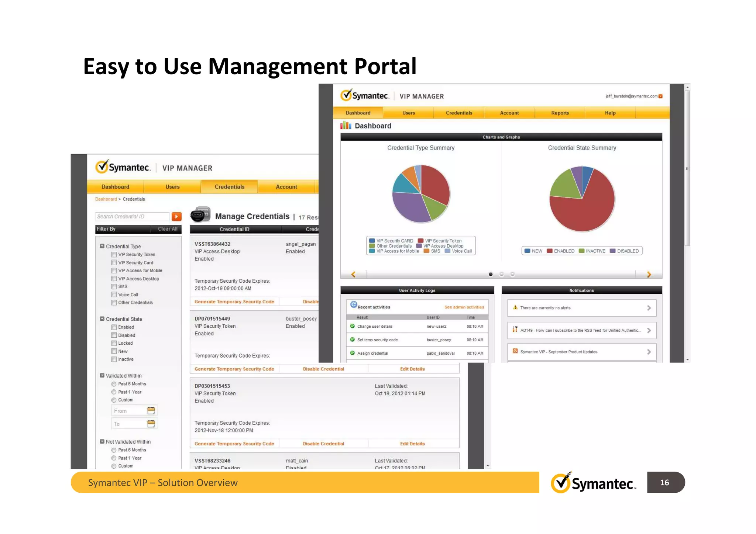Open the Account tab in Credentials window

tap(286, 187)
